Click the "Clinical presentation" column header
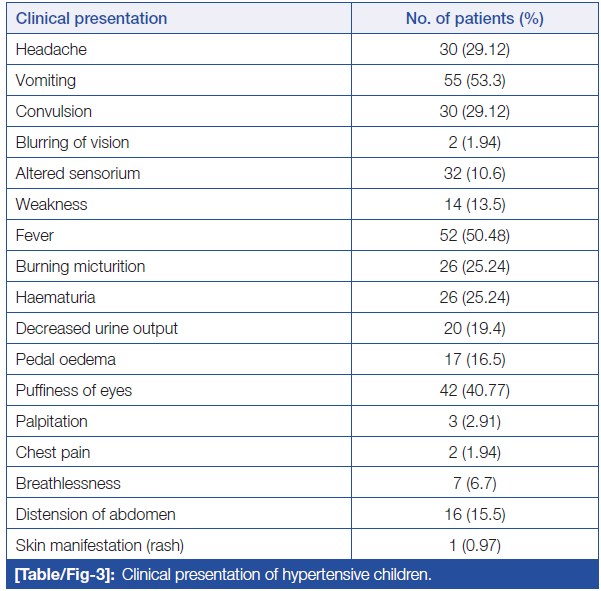The height and width of the screenshot is (591, 601). [92, 18]
